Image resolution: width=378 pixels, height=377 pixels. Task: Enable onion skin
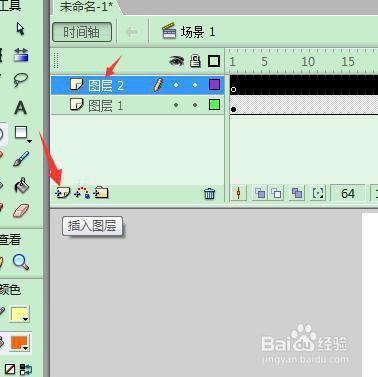pos(260,193)
